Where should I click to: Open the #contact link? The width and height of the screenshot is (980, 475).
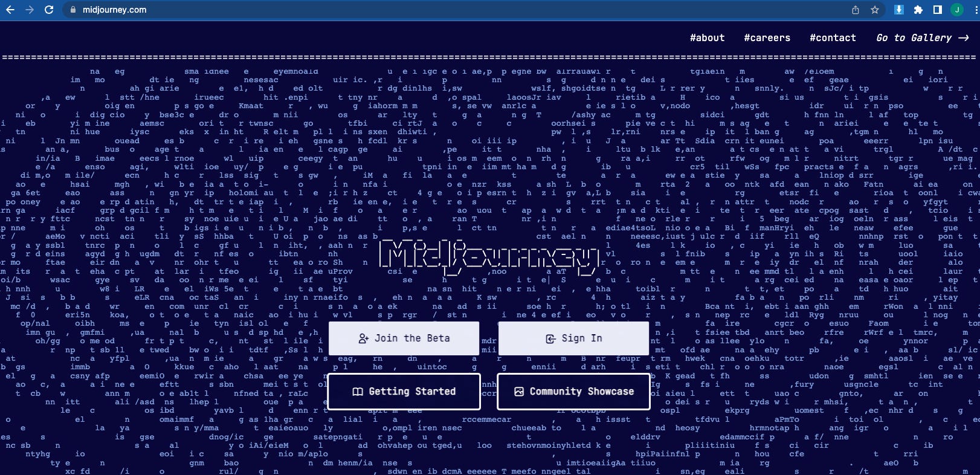833,37
